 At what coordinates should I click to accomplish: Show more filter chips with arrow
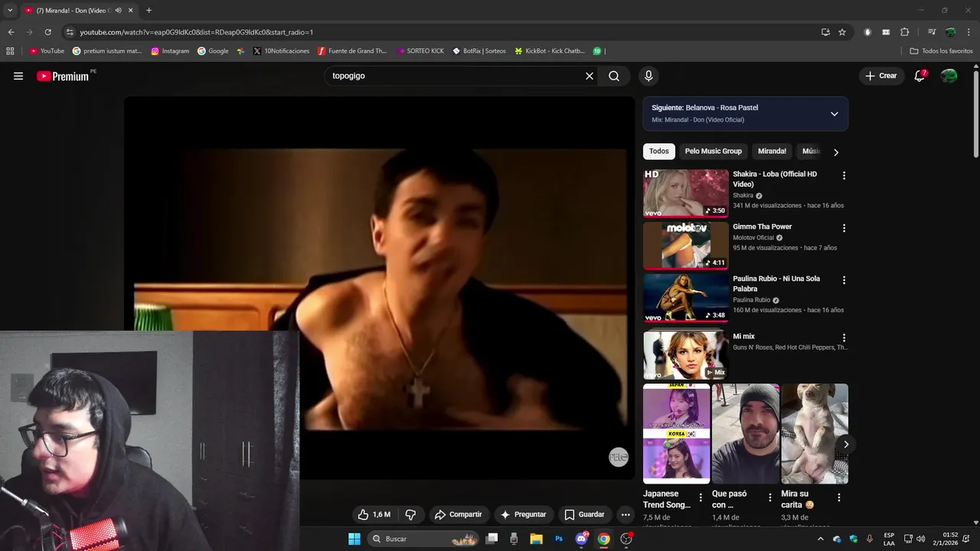tap(836, 152)
